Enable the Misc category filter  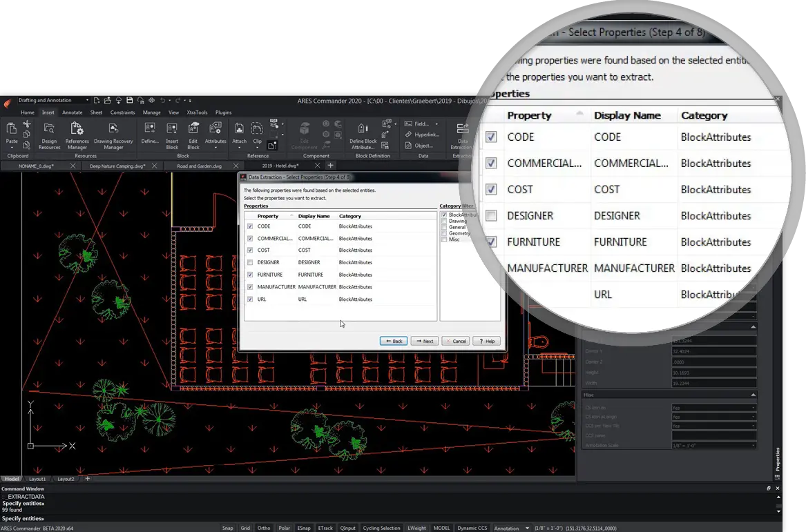[x=444, y=240]
